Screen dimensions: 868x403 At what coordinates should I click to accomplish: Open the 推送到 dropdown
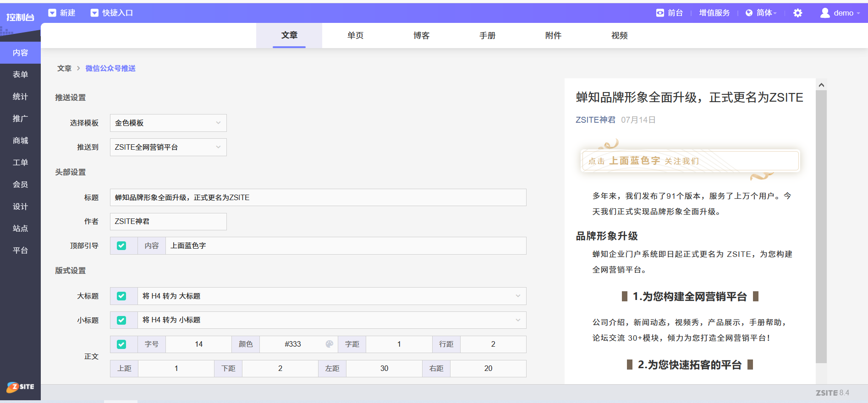click(x=168, y=147)
